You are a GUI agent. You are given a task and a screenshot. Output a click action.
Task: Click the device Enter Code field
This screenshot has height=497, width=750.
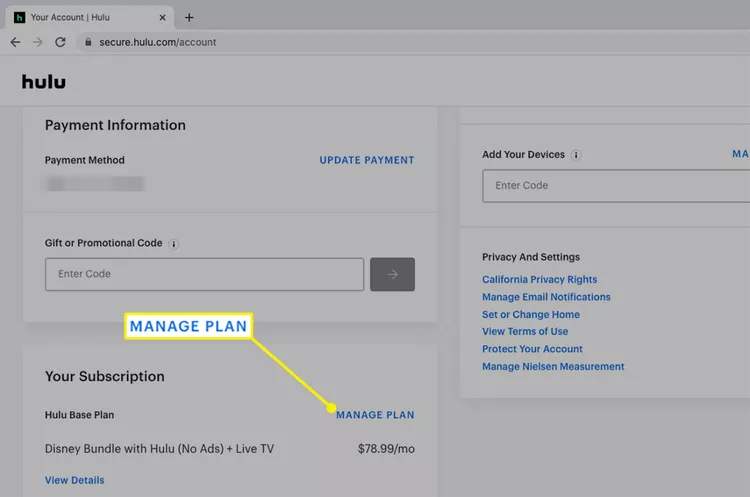616,186
